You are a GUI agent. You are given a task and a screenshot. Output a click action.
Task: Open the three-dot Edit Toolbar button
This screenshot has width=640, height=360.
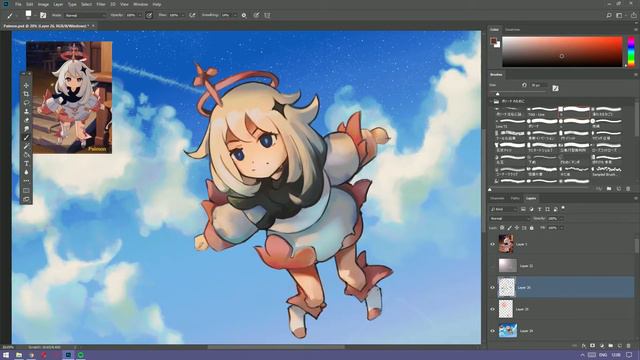tap(27, 181)
